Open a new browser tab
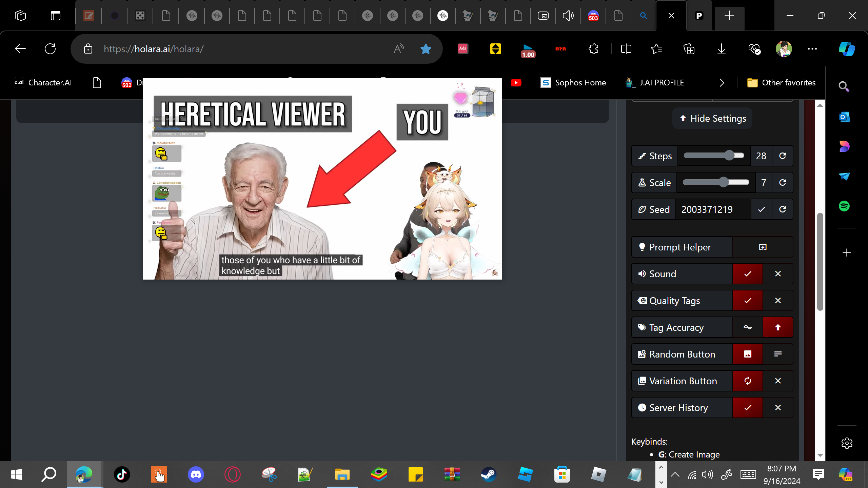868x488 pixels. tap(729, 16)
